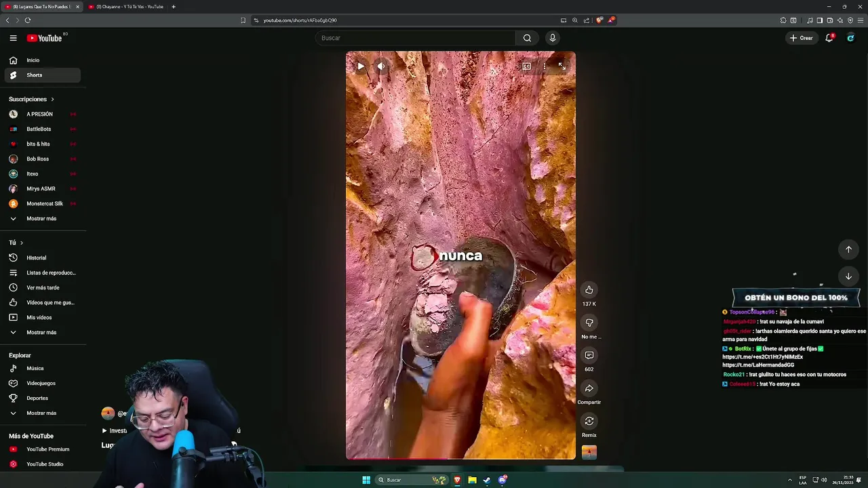
Task: Open Mirys ASMR channel
Action: point(42,189)
